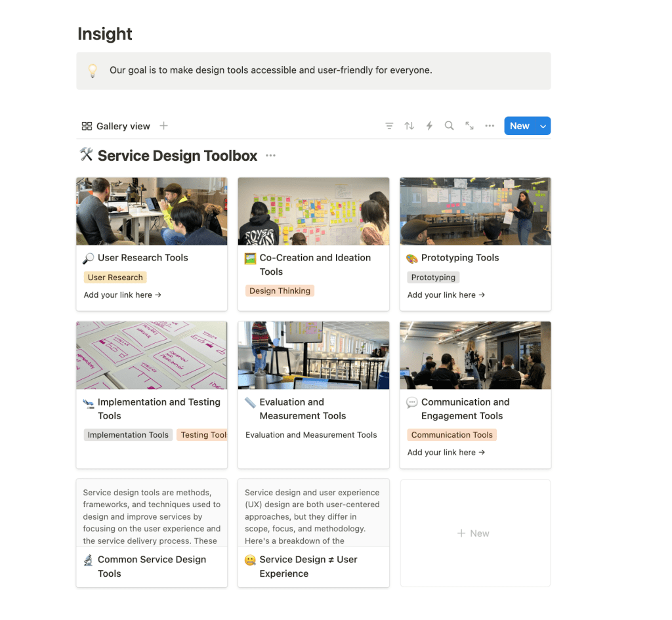The height and width of the screenshot is (620, 672).
Task: Click the empty + New gallery card
Action: pyautogui.click(x=475, y=533)
